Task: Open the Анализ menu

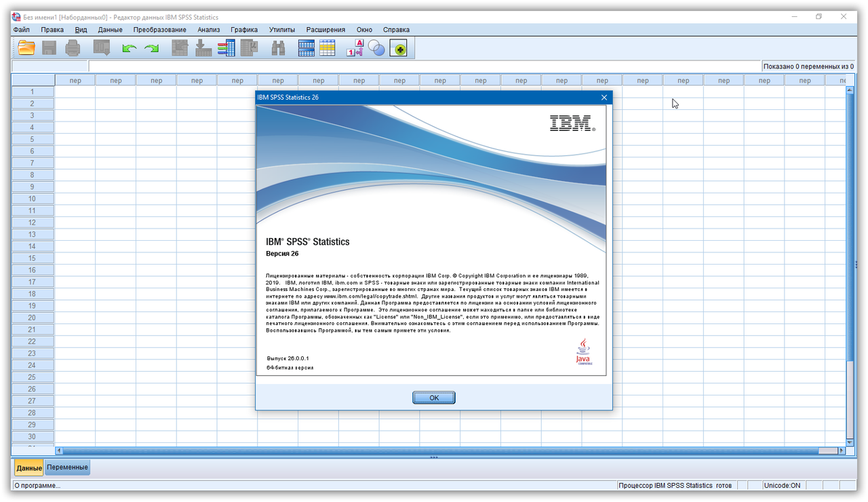Action: (x=209, y=30)
